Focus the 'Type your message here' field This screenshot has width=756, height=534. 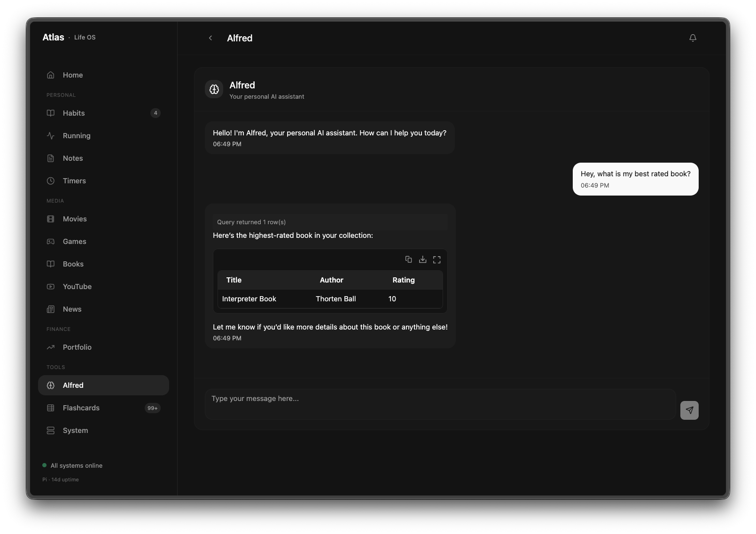point(440,404)
